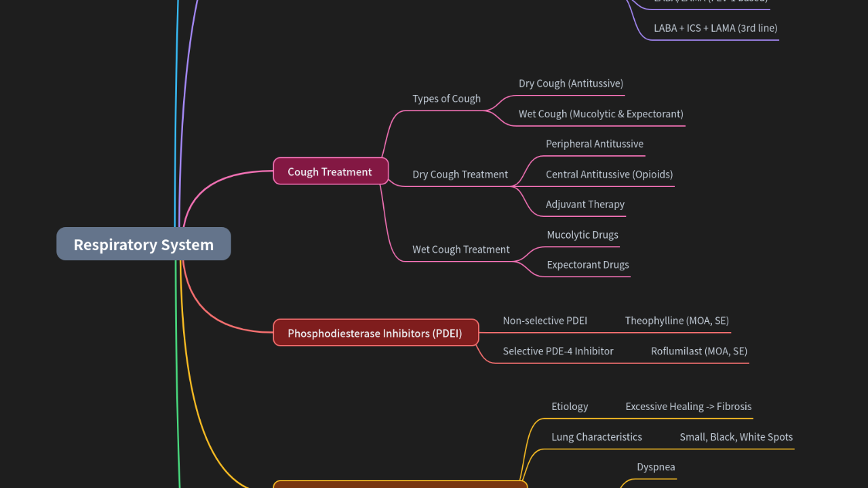This screenshot has width=868, height=488.
Task: Click the Dry Cough Treatment node
Action: 460,174
